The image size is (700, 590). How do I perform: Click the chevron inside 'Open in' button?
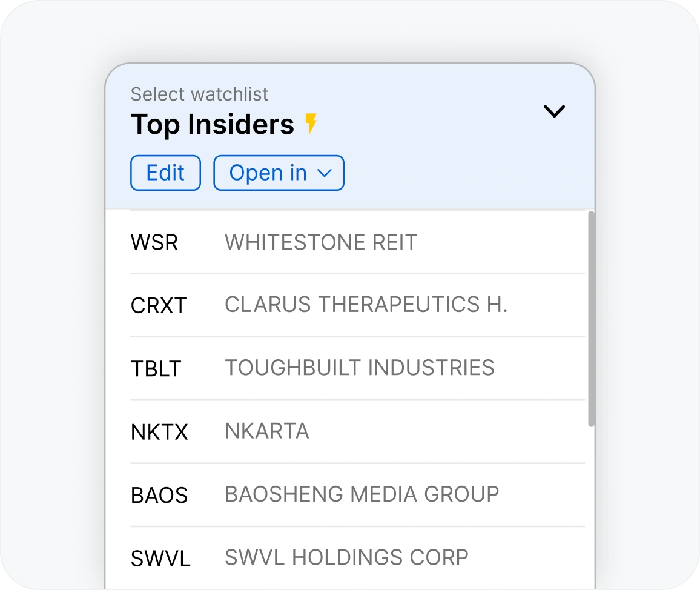click(325, 173)
